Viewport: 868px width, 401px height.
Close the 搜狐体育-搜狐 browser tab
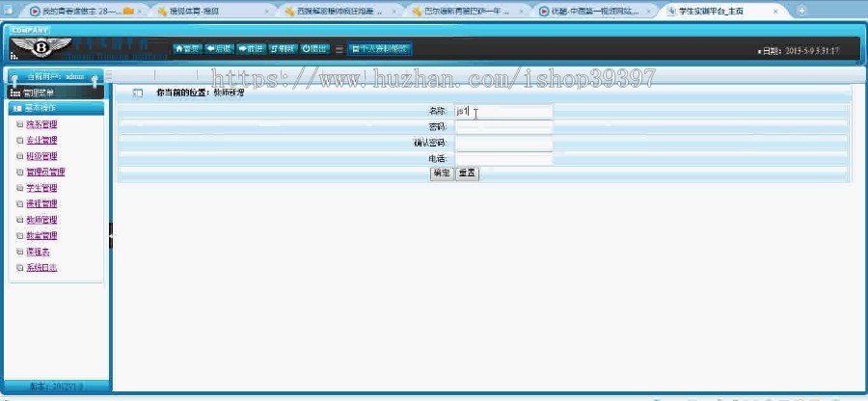click(x=267, y=11)
